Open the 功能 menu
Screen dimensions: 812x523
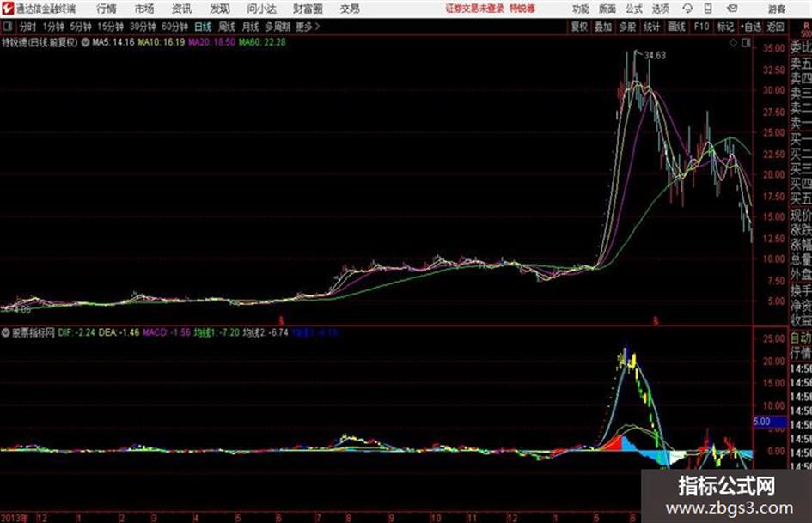click(x=581, y=9)
